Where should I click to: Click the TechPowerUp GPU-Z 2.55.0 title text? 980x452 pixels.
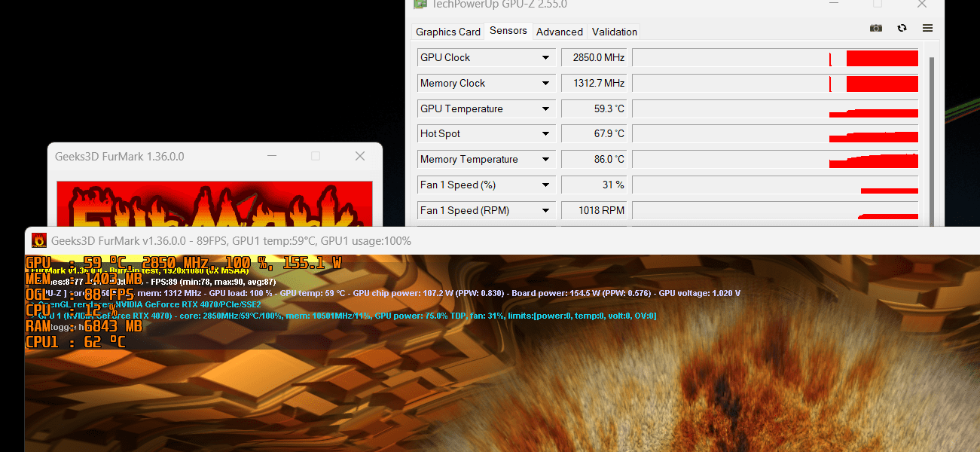click(x=498, y=5)
